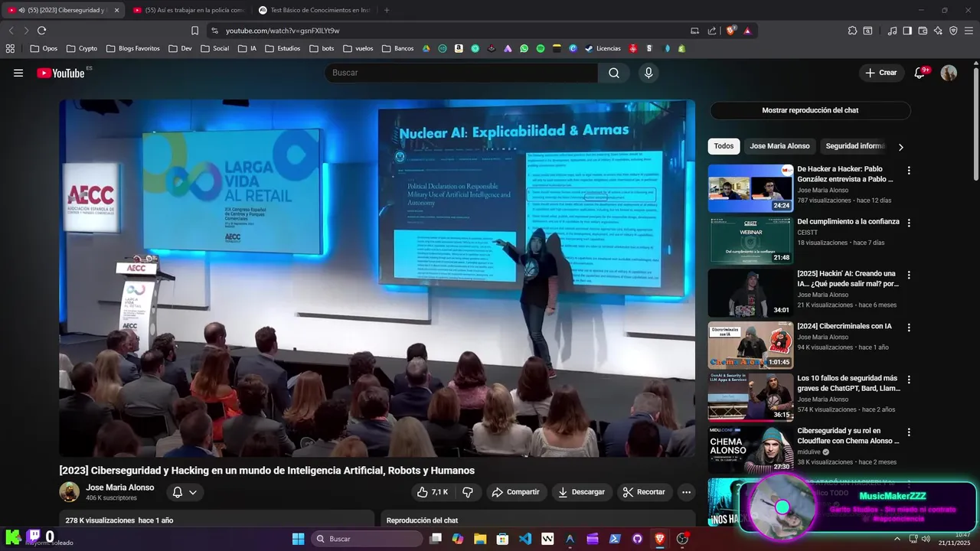This screenshot has width=980, height=551.
Task: Select the 'Todos' filter chip
Action: click(724, 146)
